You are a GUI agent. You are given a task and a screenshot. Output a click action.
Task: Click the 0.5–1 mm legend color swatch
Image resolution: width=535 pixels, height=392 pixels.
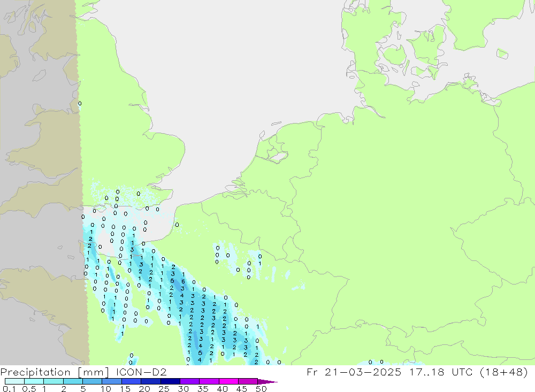click(x=34, y=381)
